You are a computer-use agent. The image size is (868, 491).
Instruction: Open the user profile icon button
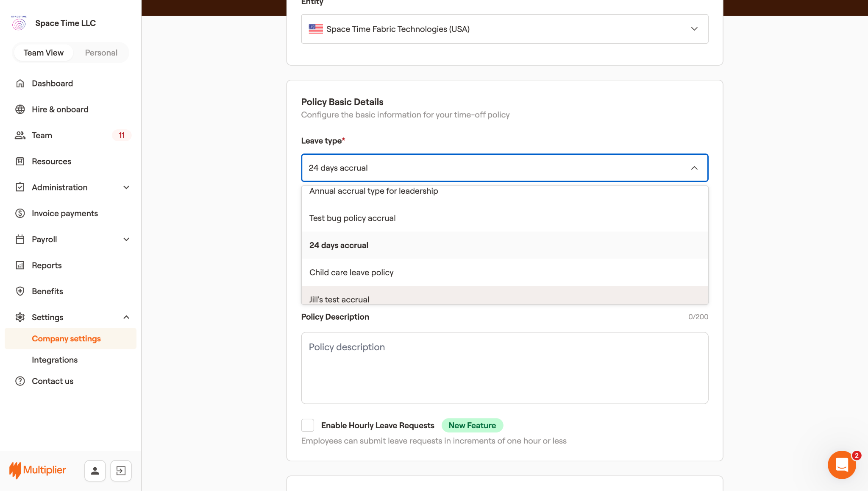point(95,471)
